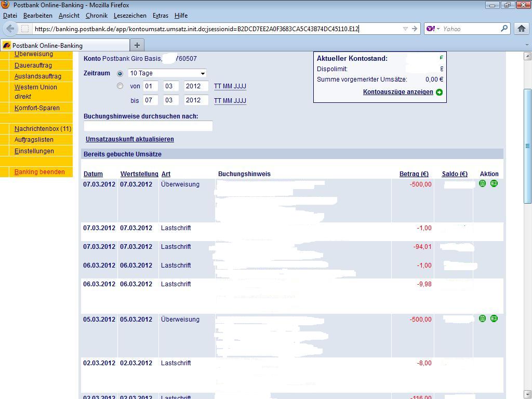The image size is (532, 399).
Task: Select the 10 Tage period radio button
Action: (120, 74)
